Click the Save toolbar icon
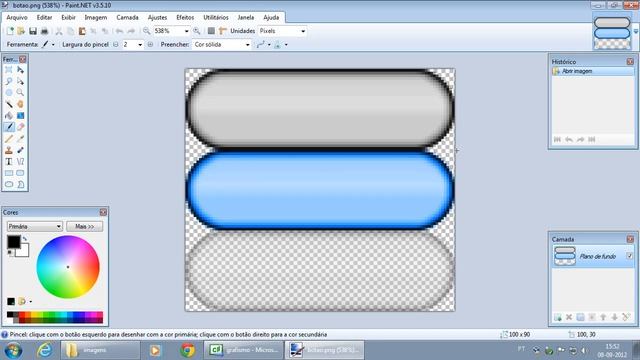Screen dimensions: 640x360 [x=33, y=31]
